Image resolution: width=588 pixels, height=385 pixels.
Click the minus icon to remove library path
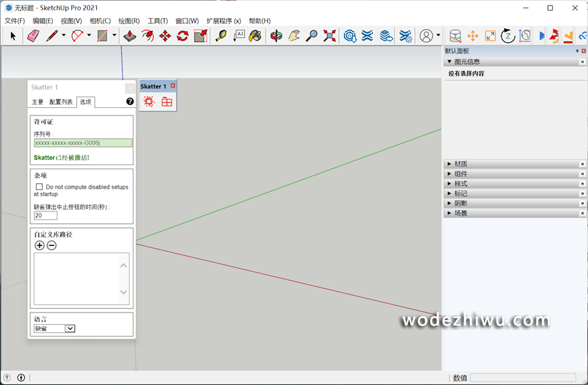52,245
